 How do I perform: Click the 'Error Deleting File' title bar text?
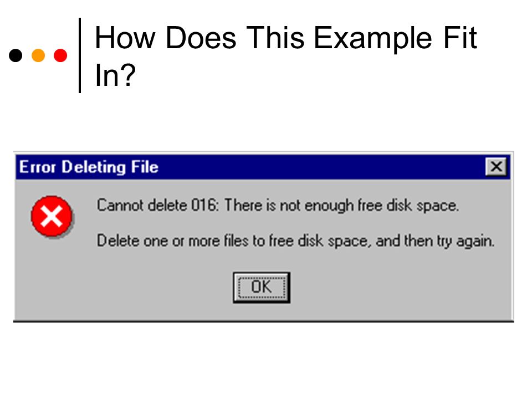(x=89, y=167)
